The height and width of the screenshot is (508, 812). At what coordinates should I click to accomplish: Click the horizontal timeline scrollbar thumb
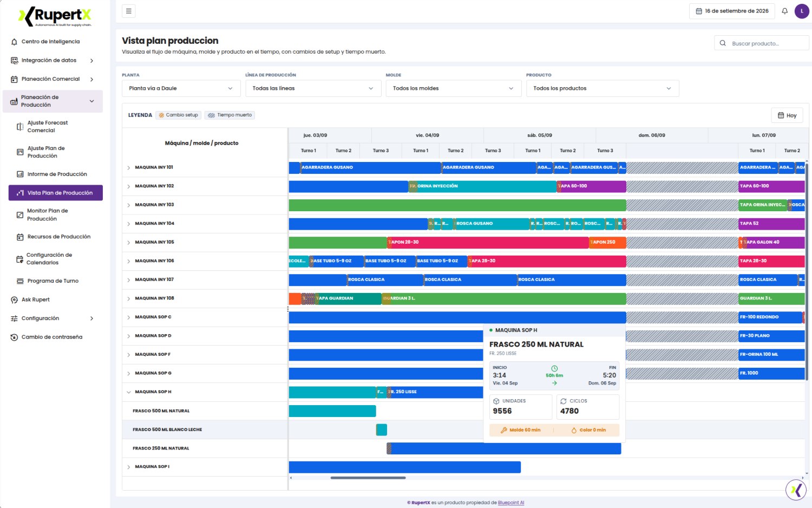tap(368, 478)
